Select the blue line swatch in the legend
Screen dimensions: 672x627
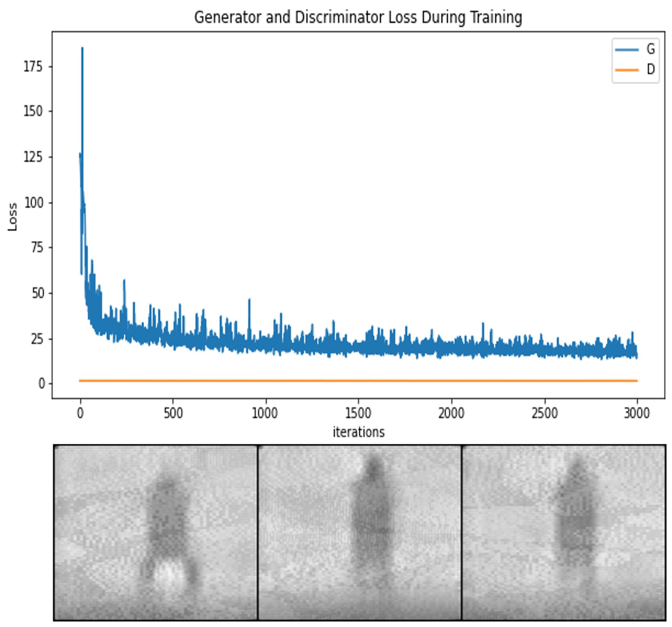(x=627, y=50)
